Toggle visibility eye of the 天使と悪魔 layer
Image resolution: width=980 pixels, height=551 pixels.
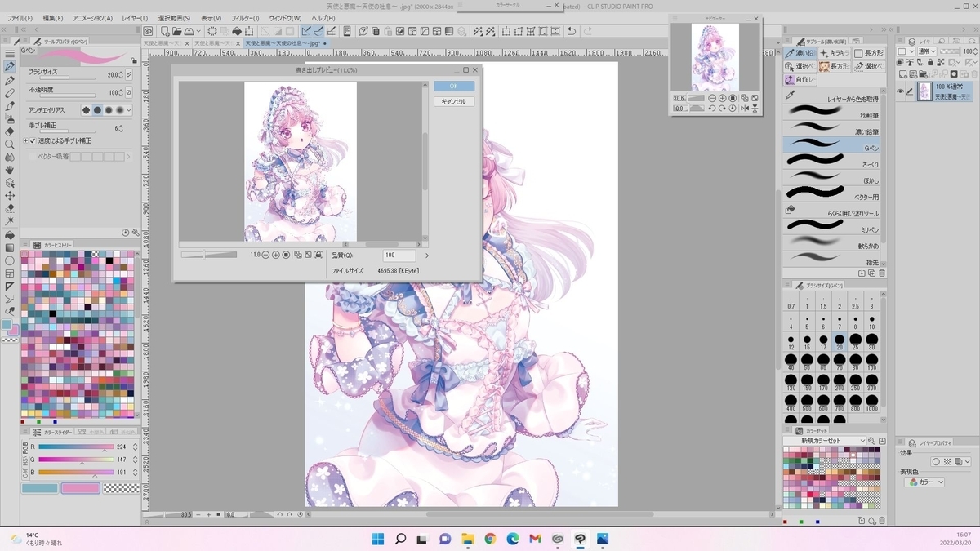click(x=901, y=91)
